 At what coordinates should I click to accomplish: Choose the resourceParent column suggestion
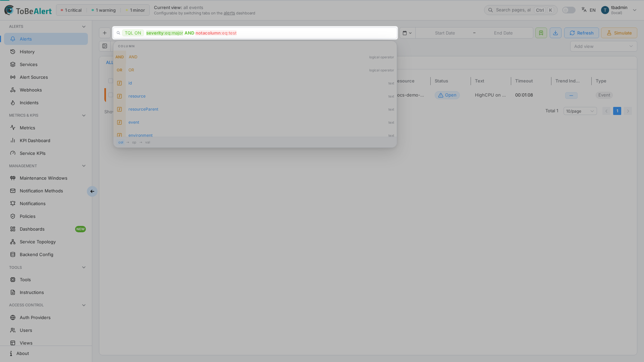(255, 109)
